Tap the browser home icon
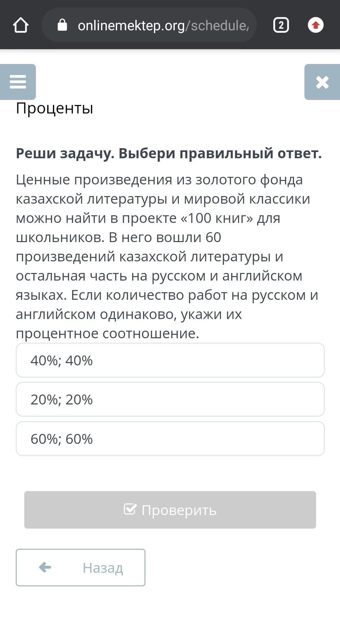Image resolution: width=340 pixels, height=644 pixels. point(21,25)
